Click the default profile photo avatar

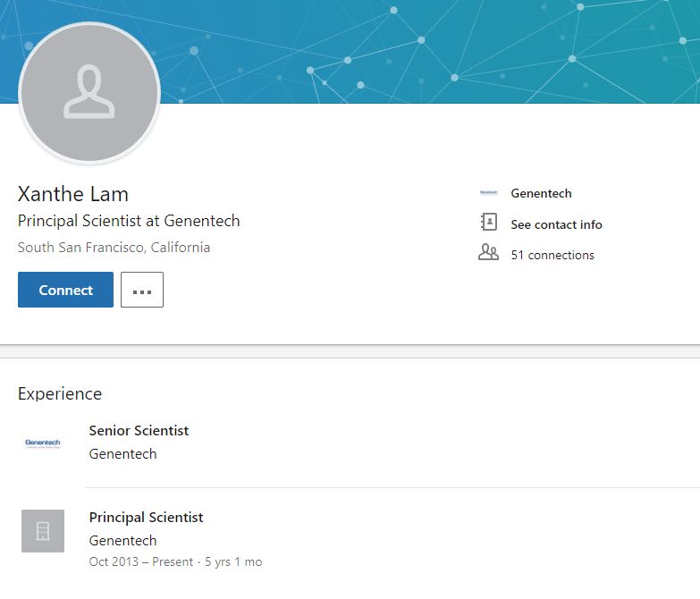(x=89, y=93)
